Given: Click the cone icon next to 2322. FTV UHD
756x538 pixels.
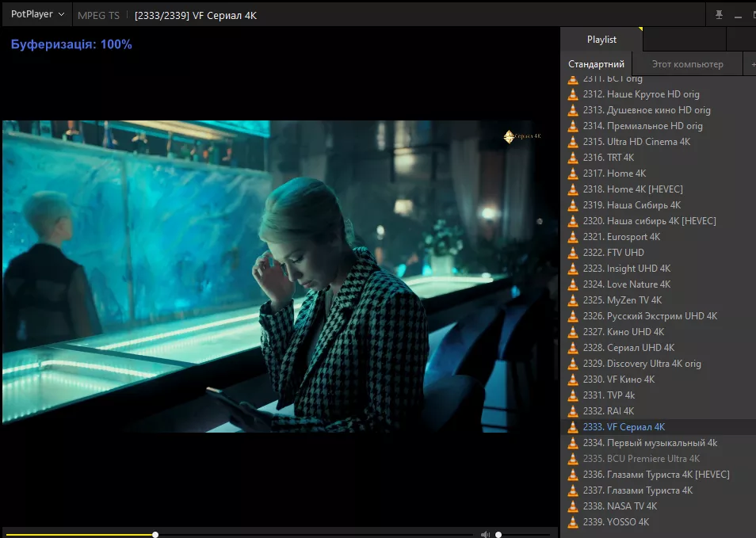Looking at the screenshot, I should (573, 253).
